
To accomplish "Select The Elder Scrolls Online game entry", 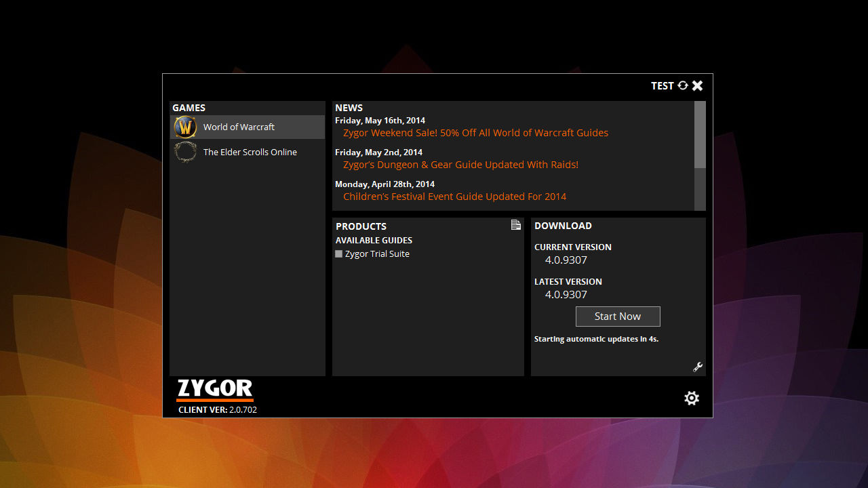I will [250, 152].
